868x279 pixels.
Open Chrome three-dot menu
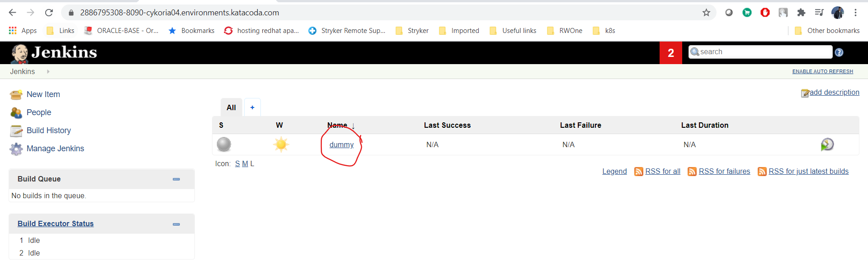coord(855,13)
